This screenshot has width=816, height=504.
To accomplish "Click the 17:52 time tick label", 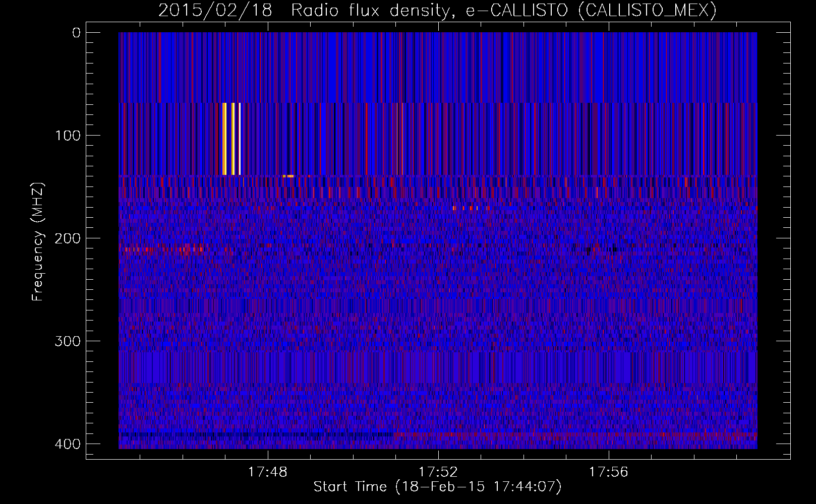I will pyautogui.click(x=438, y=472).
